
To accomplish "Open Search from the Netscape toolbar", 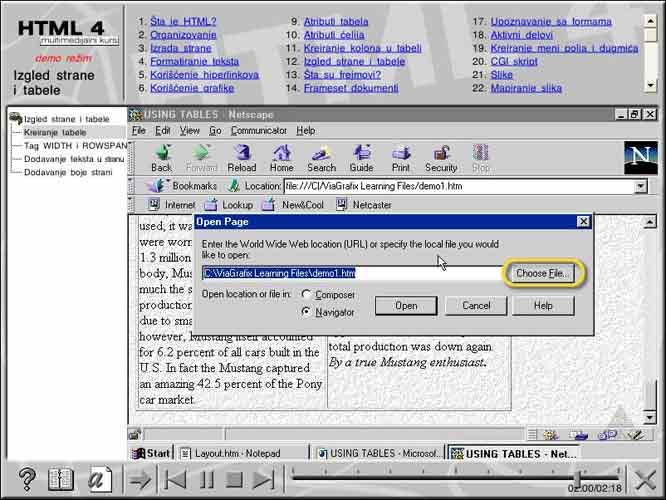I will coord(321,157).
